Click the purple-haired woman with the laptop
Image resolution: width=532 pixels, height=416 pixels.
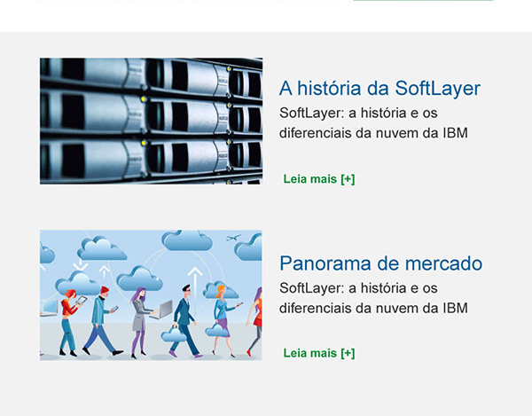coord(141,322)
